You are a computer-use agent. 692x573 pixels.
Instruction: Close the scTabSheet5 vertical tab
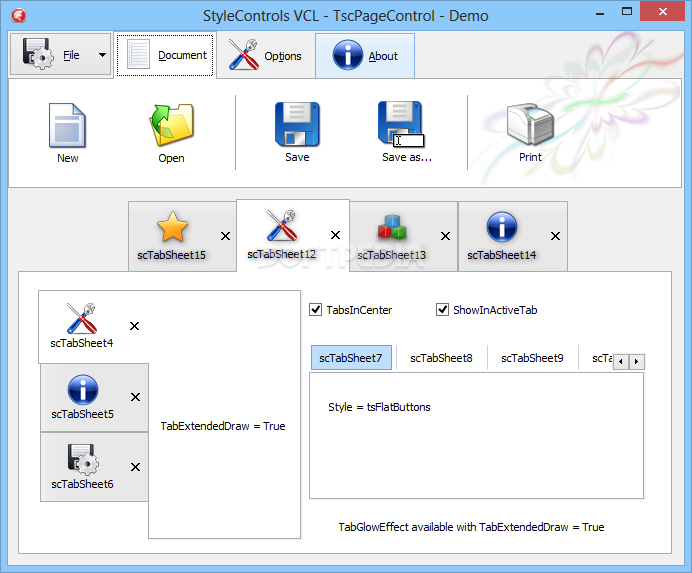(x=135, y=397)
